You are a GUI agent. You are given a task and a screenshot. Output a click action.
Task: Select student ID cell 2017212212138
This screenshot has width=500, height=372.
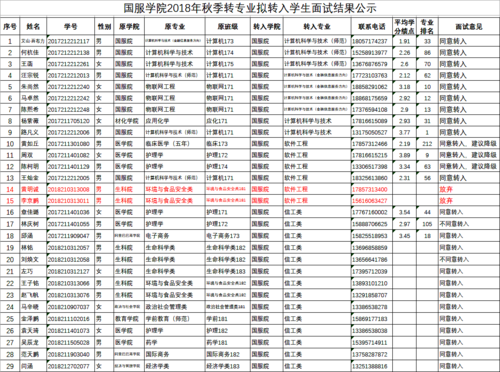click(71, 53)
